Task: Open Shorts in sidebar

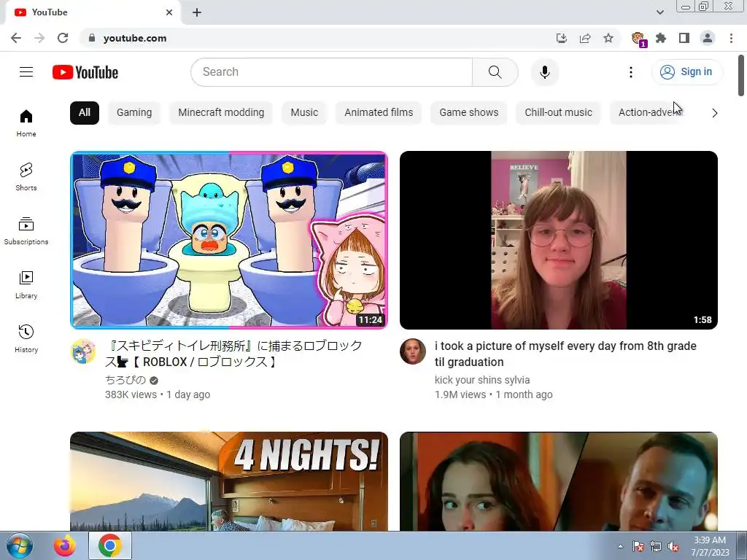Action: (26, 177)
